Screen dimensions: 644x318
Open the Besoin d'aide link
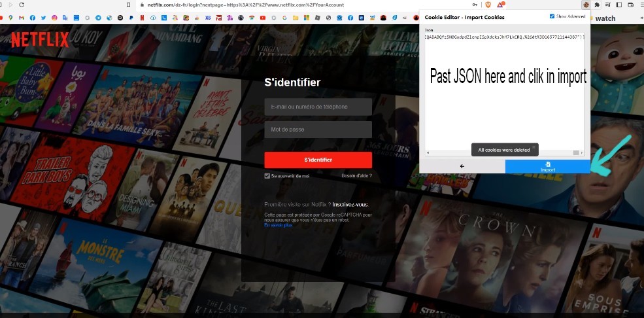[x=356, y=175]
